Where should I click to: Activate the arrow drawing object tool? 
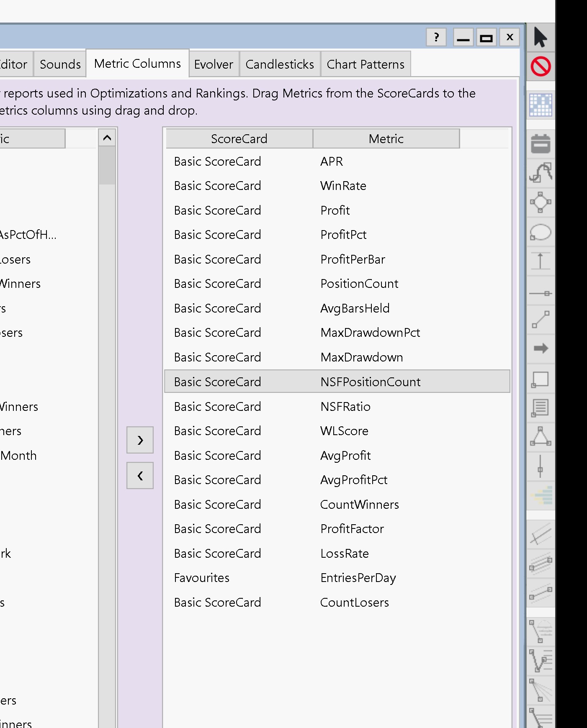(x=540, y=348)
